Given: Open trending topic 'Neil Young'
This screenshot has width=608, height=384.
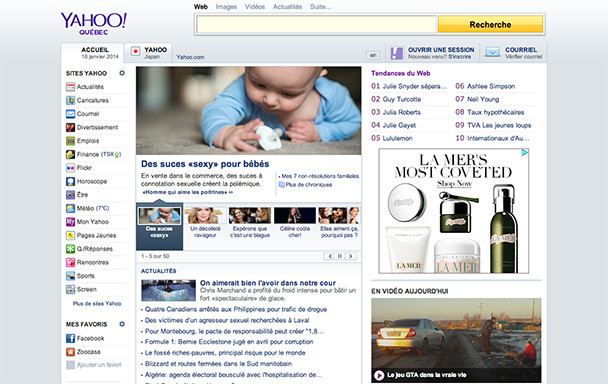Looking at the screenshot, I should [x=483, y=99].
